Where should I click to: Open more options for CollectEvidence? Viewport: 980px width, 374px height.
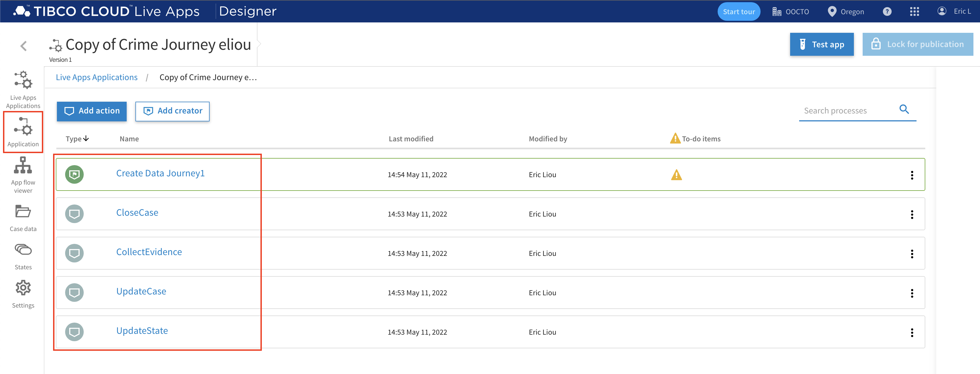pos(912,254)
